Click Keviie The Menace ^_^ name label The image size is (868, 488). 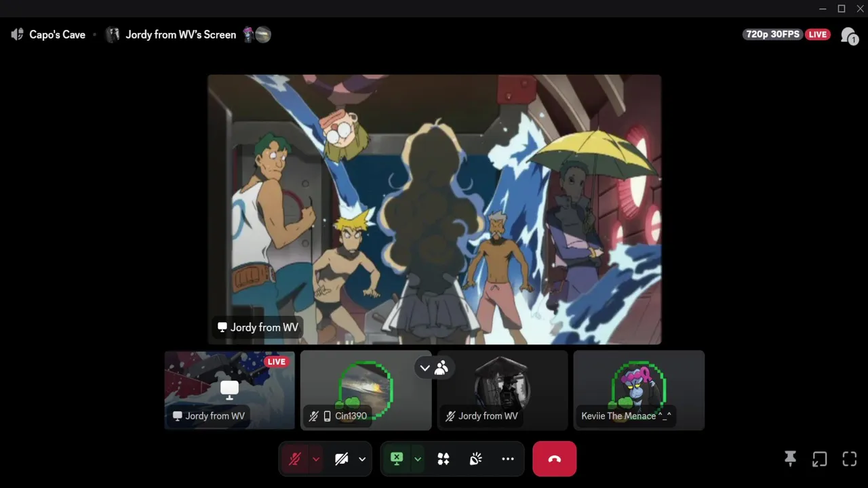(x=626, y=416)
